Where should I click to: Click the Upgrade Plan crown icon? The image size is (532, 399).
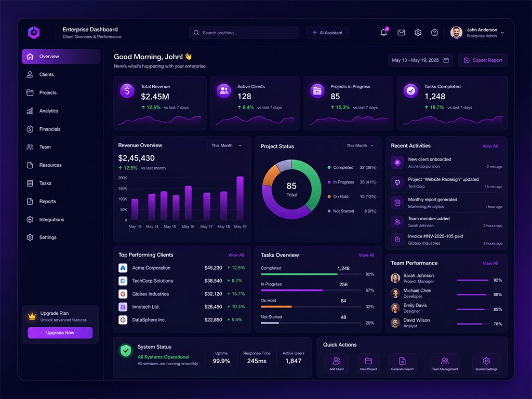[32, 316]
